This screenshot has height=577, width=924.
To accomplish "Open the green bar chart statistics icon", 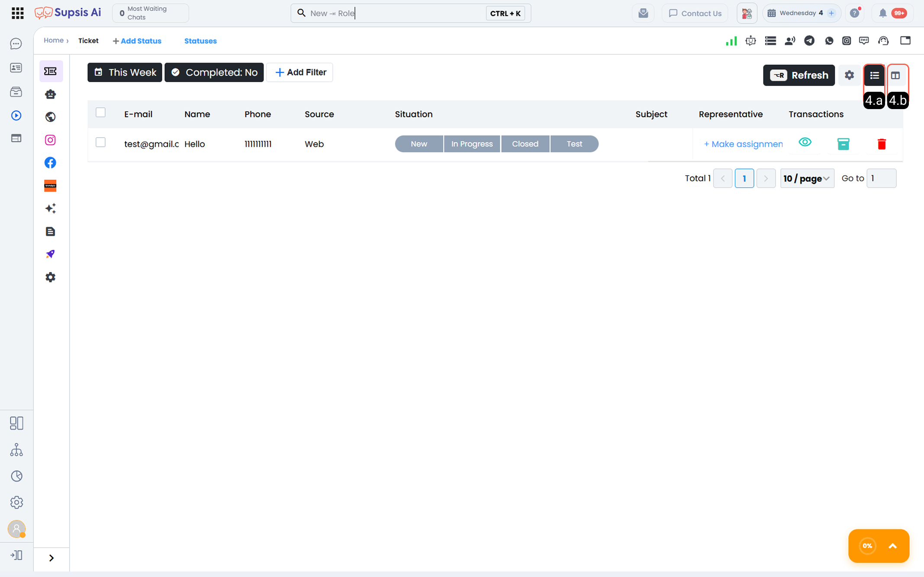I will click(x=731, y=41).
